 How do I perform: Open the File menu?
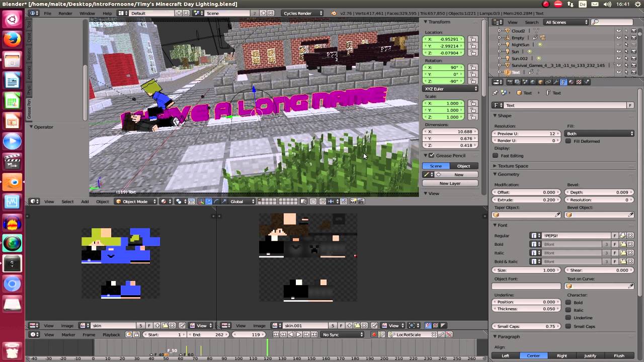pyautogui.click(x=47, y=13)
